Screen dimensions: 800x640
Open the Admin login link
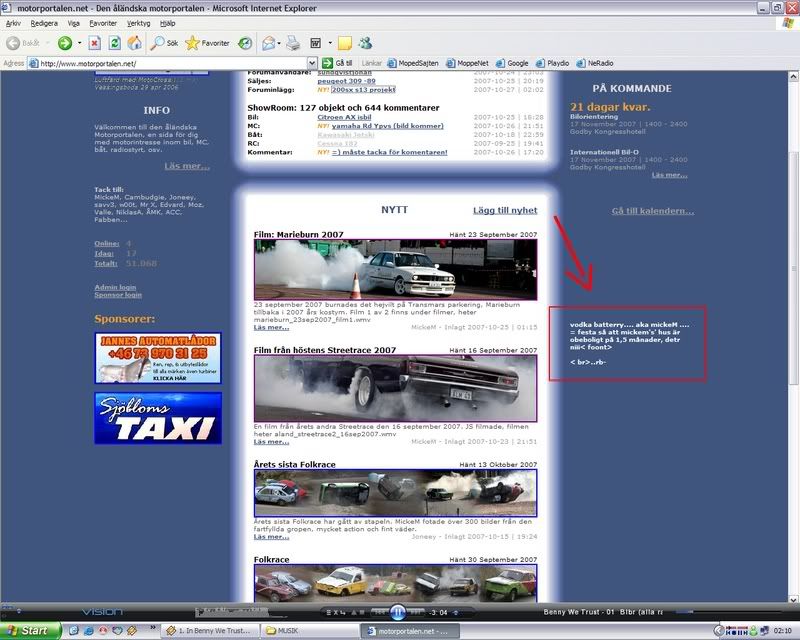click(x=115, y=287)
